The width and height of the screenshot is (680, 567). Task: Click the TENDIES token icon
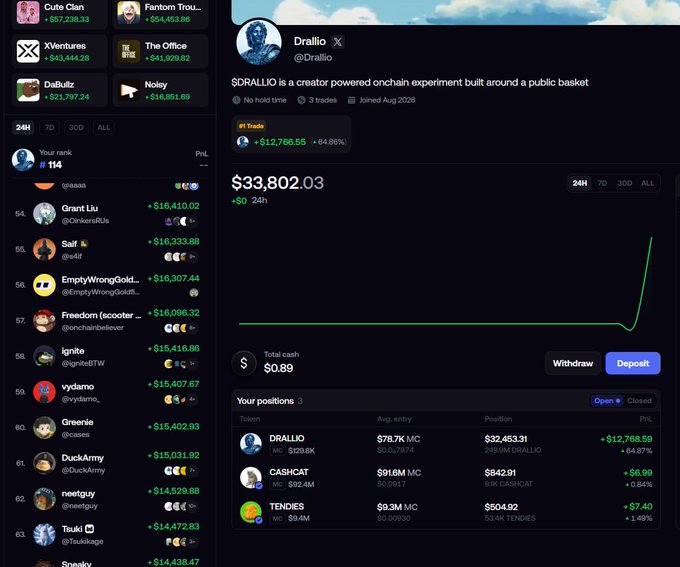pos(251,512)
